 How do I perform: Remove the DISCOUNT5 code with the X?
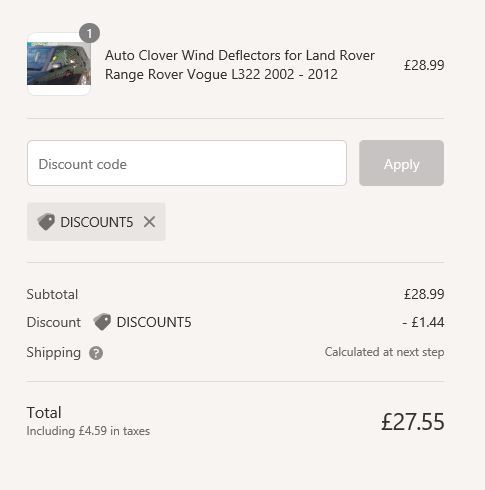(x=149, y=222)
